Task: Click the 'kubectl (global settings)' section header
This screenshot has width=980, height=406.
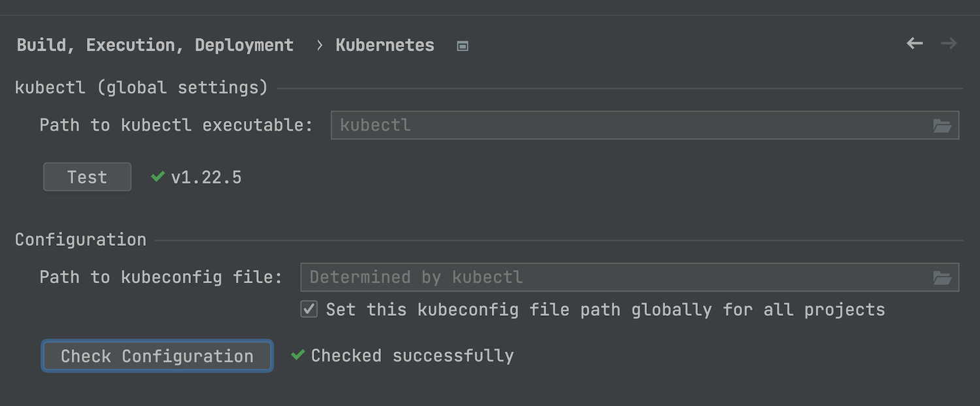Action: click(x=141, y=88)
